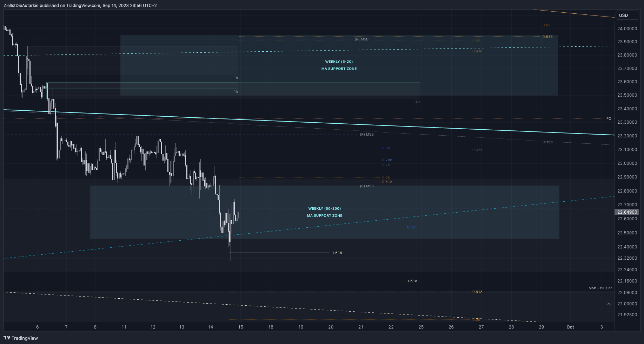The width and height of the screenshot is (644, 344).
Task: Click the 23.20000 price axis label
Action: [627, 136]
